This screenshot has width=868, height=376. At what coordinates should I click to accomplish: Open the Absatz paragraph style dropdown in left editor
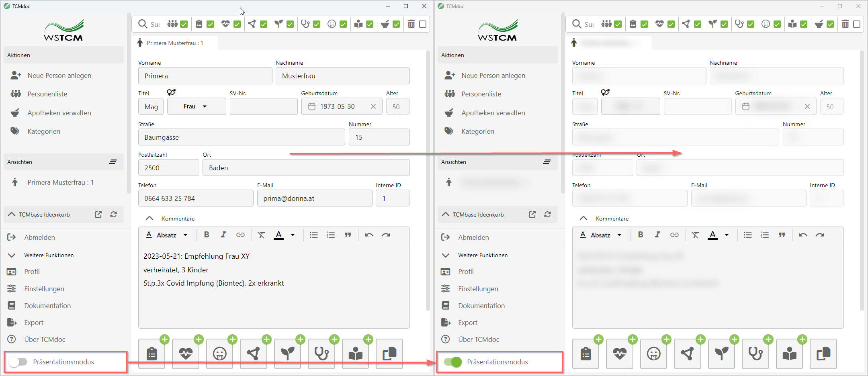point(172,235)
